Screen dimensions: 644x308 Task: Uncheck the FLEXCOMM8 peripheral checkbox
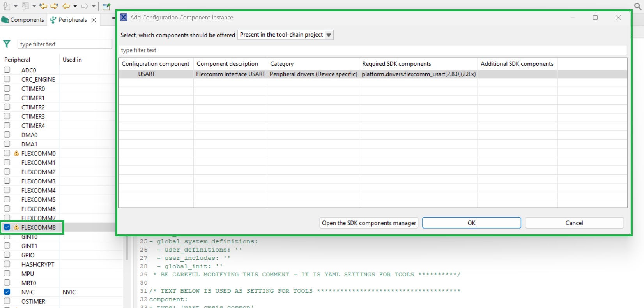[7, 227]
